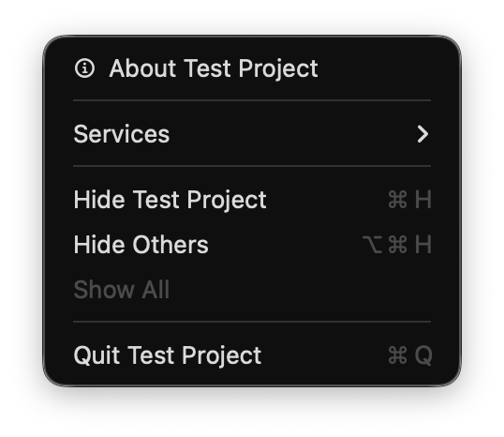504x437 pixels.
Task: Expand the Services chevron arrow
Action: (423, 134)
